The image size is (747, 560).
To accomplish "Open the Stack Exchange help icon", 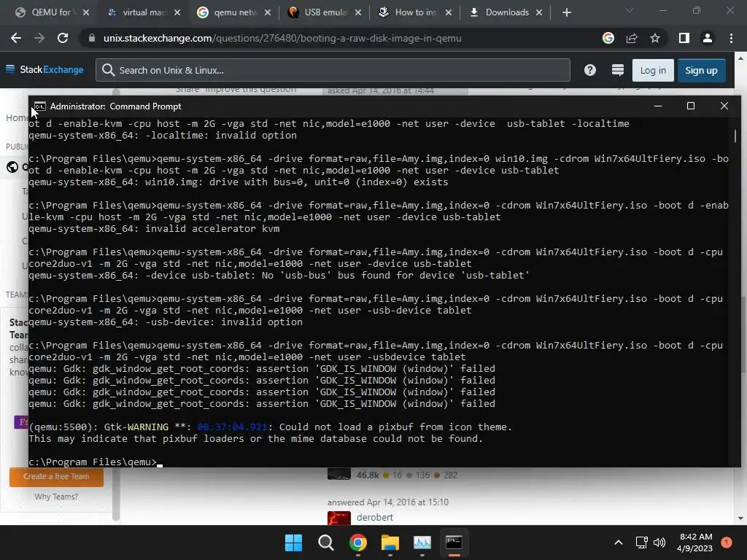I will click(x=589, y=70).
